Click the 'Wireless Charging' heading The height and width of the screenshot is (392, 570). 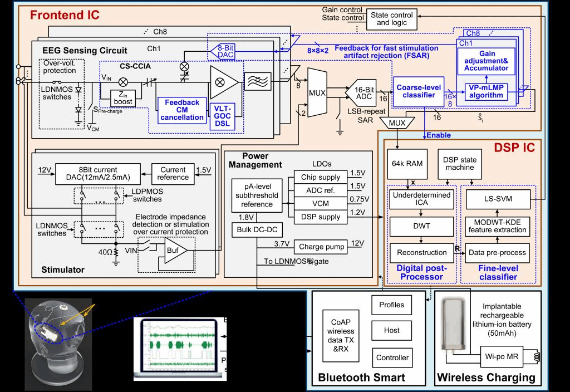[x=486, y=378]
